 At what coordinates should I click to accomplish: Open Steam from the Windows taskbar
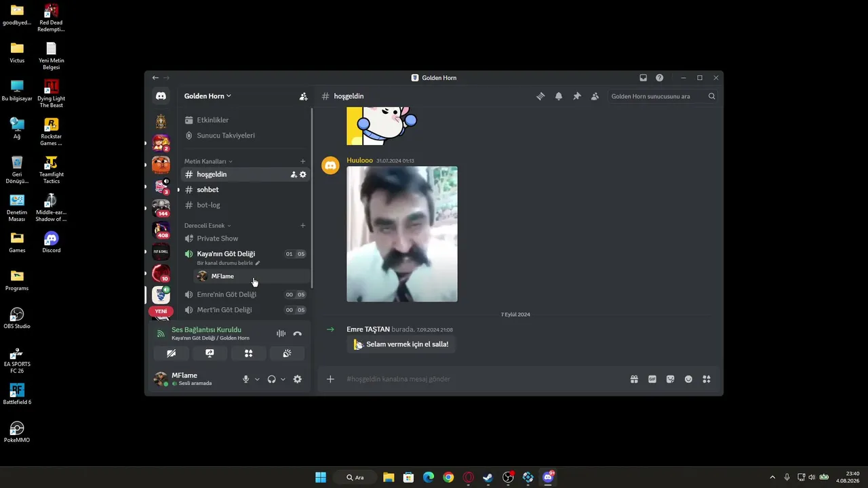click(x=488, y=477)
